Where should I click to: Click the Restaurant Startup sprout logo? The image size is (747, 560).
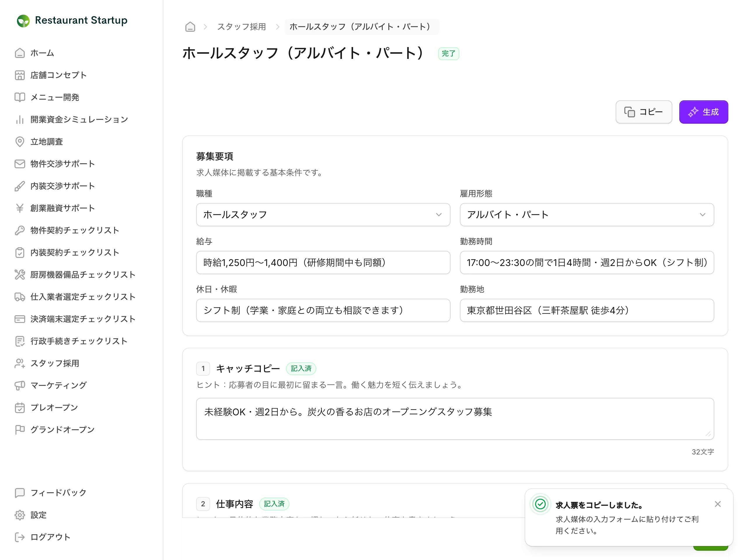coord(23,21)
